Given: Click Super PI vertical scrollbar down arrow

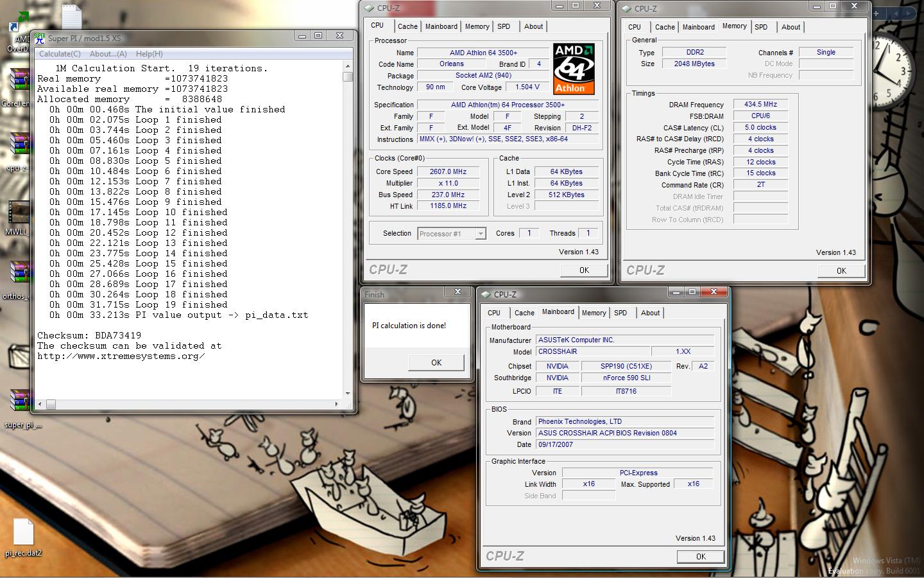Looking at the screenshot, I should click(x=348, y=394).
